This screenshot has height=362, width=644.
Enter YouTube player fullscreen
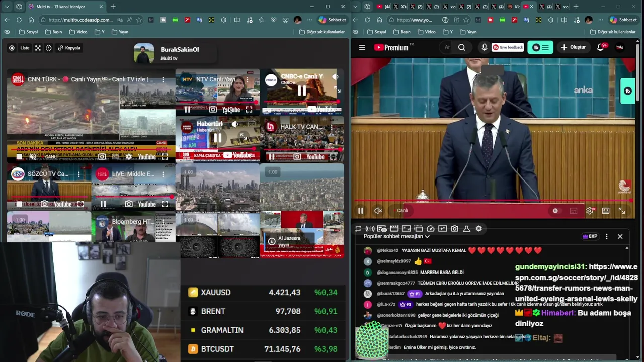(x=622, y=211)
